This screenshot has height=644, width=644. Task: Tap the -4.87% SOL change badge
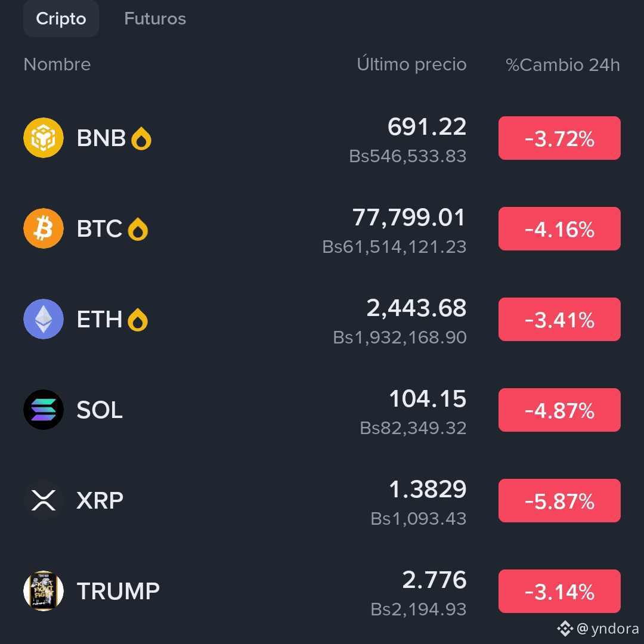click(x=559, y=410)
